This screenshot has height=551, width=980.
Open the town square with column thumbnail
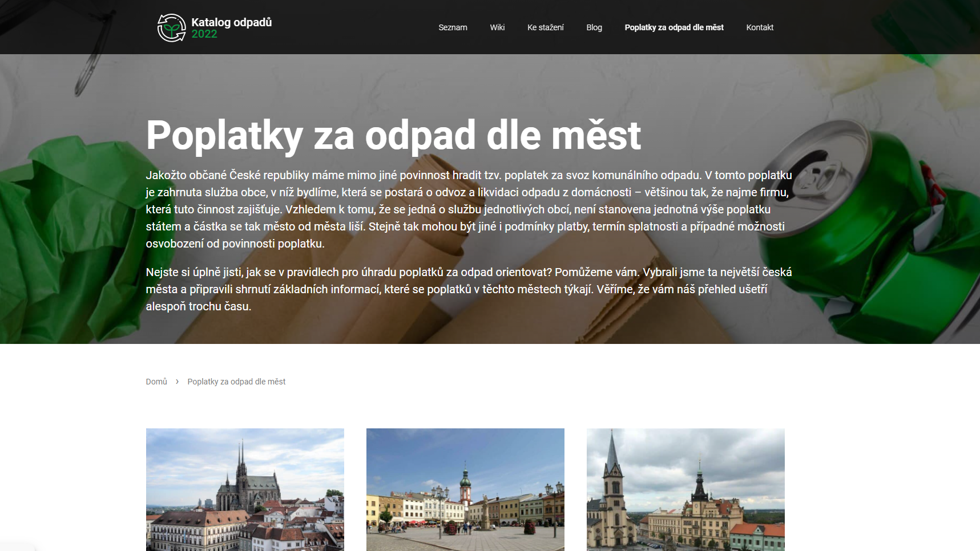(465, 489)
